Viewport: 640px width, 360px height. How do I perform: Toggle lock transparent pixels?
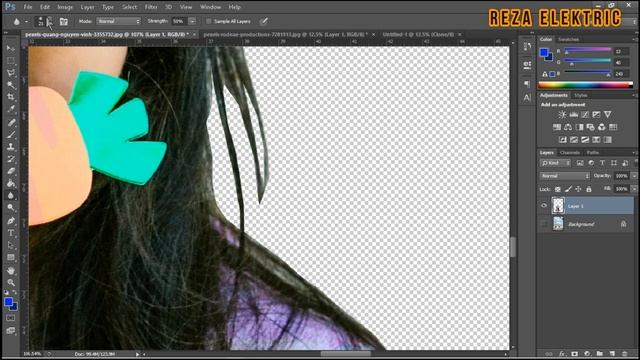[x=558, y=189]
